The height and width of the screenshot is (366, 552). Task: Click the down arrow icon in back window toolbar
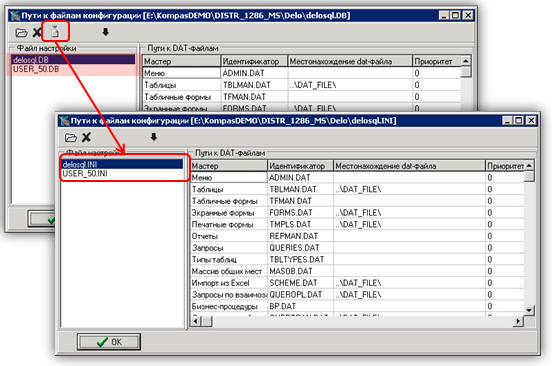(x=105, y=32)
